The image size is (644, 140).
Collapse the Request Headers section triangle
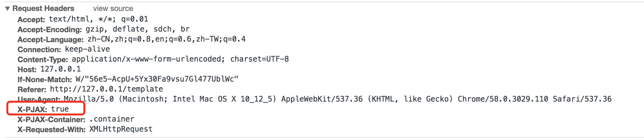click(x=8, y=8)
